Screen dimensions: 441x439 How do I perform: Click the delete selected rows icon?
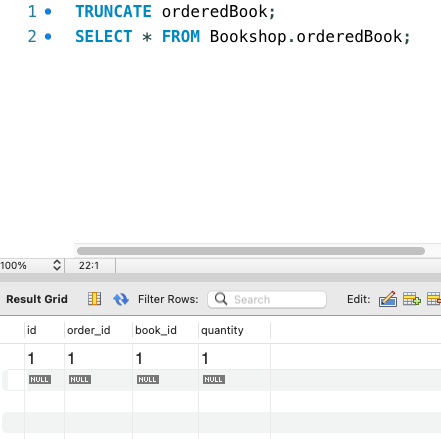[x=434, y=299]
